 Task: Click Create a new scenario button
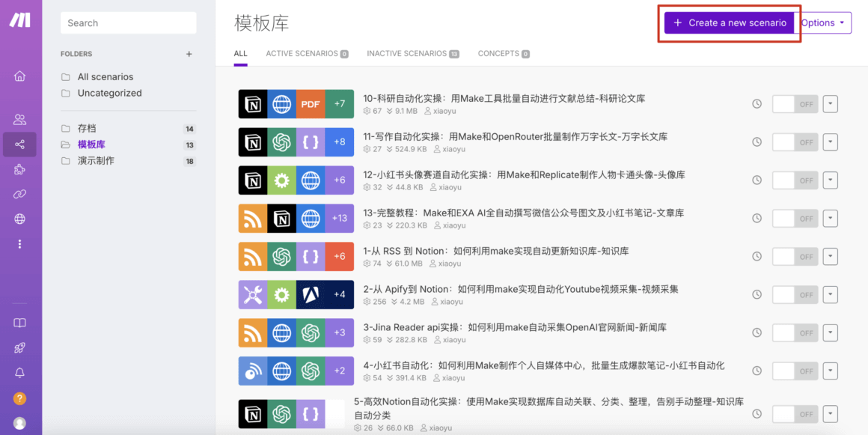pyautogui.click(x=729, y=23)
